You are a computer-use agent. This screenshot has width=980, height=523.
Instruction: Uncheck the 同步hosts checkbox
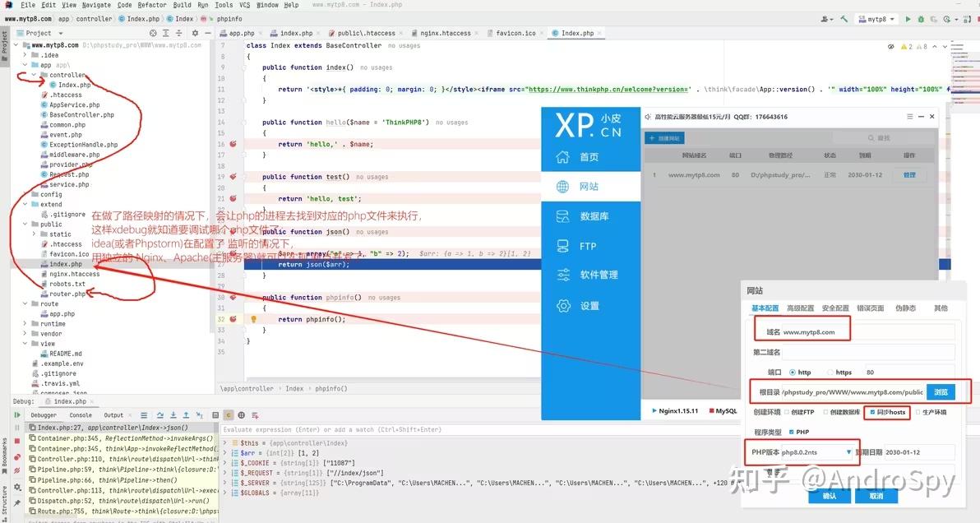tap(872, 412)
